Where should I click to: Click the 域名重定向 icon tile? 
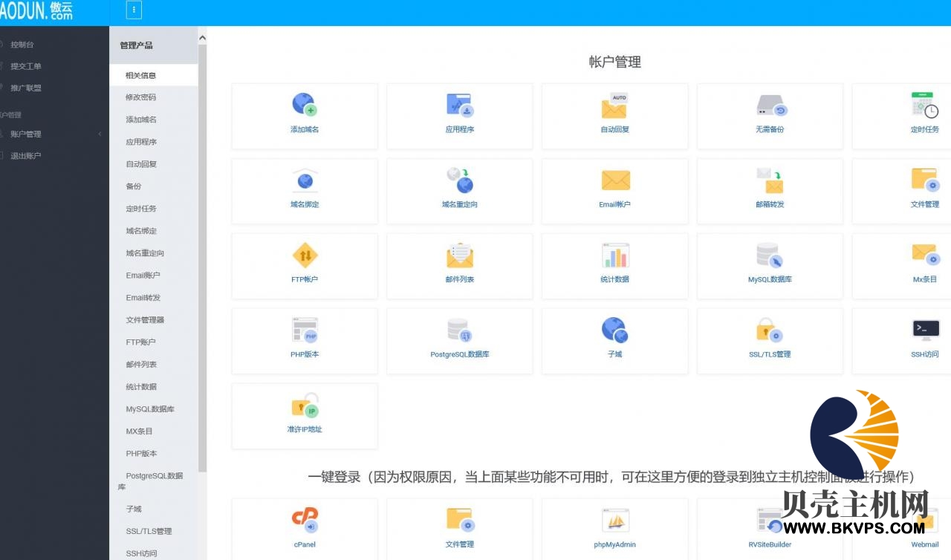[x=459, y=180]
